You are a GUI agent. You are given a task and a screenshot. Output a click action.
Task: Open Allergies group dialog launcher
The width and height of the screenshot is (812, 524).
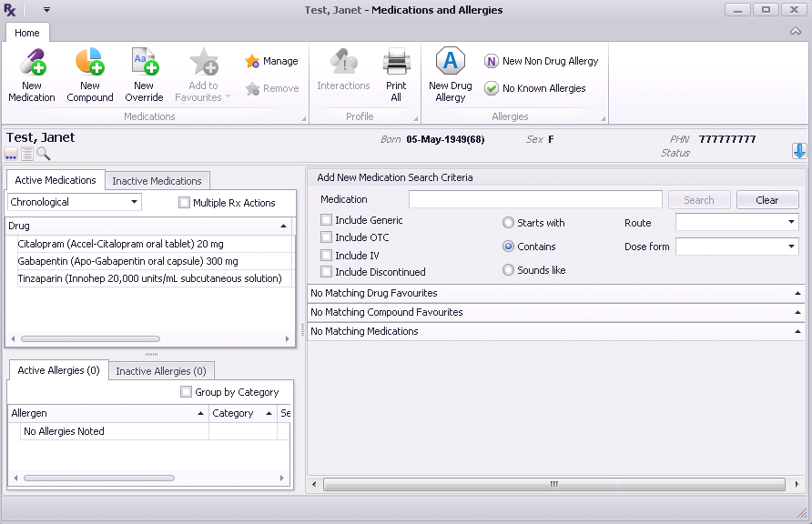604,119
